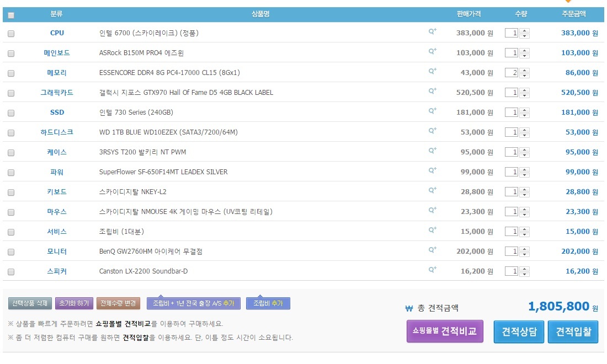
Task: Decrease quantity for the 파워 row
Action: coord(525,174)
